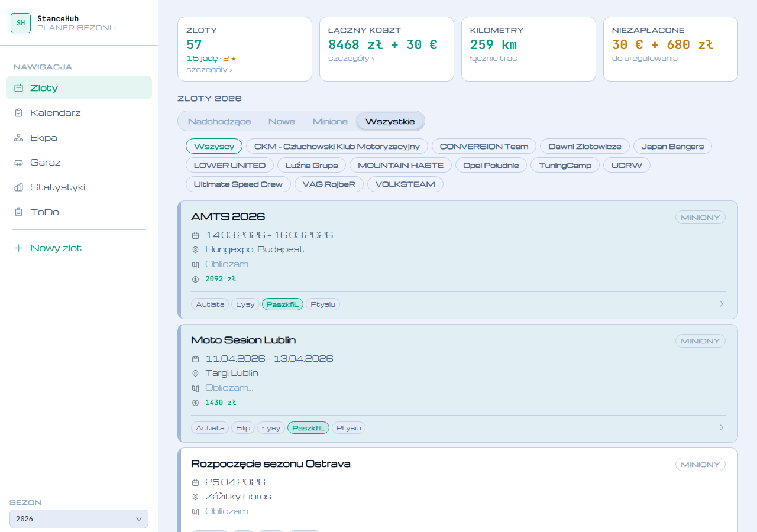Screen dimensions: 757x532
Task: Expand Moto Sesion Lublin card with right chevron
Action: point(722,427)
